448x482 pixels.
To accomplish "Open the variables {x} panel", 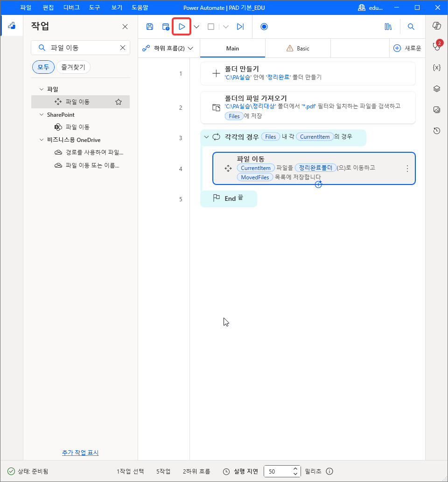I will pos(437,68).
